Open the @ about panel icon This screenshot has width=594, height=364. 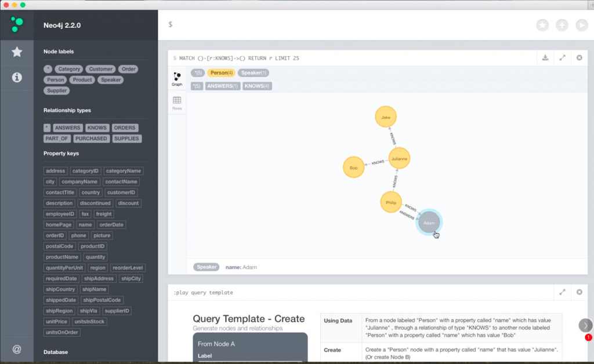coord(17,350)
